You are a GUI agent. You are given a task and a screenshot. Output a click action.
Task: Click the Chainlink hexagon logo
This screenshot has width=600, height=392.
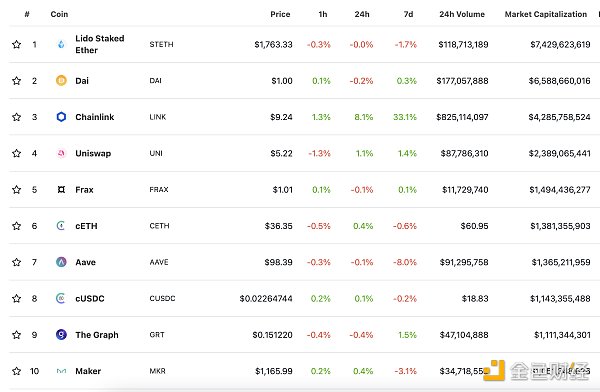(x=61, y=117)
